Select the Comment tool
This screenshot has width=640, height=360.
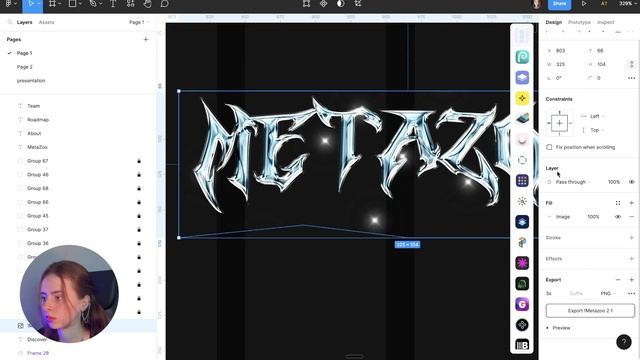[164, 4]
